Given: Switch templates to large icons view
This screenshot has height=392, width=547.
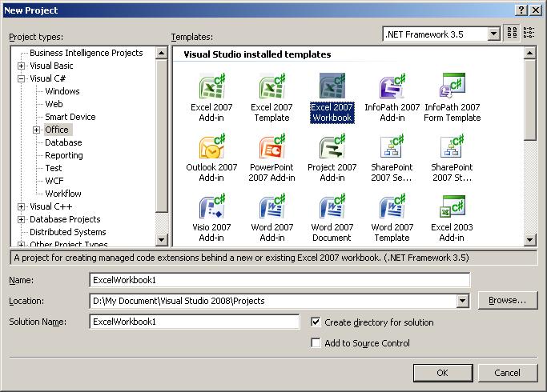Looking at the screenshot, I should tap(512, 34).
